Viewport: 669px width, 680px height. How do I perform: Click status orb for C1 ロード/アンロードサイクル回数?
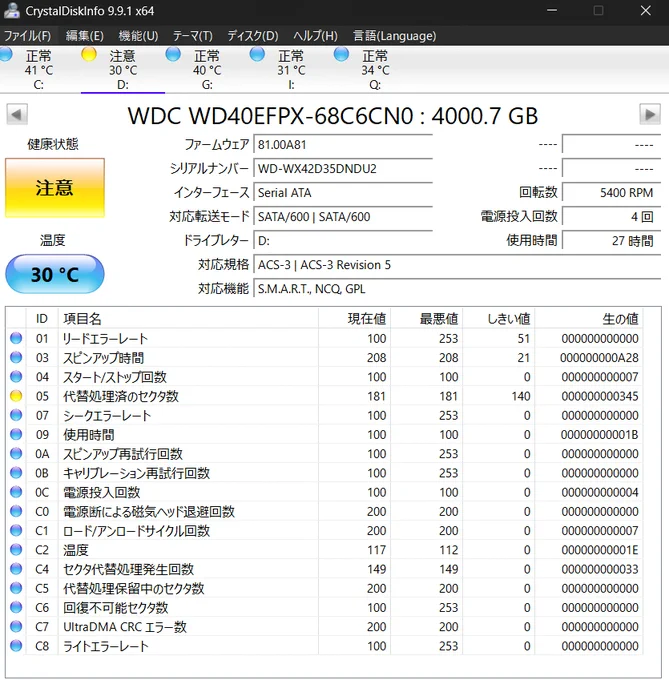click(16, 530)
